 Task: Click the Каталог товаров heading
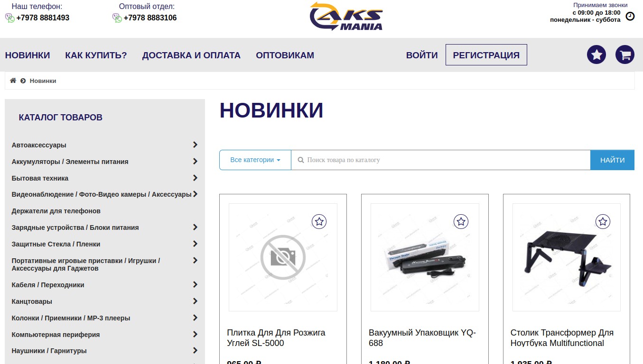click(x=61, y=118)
